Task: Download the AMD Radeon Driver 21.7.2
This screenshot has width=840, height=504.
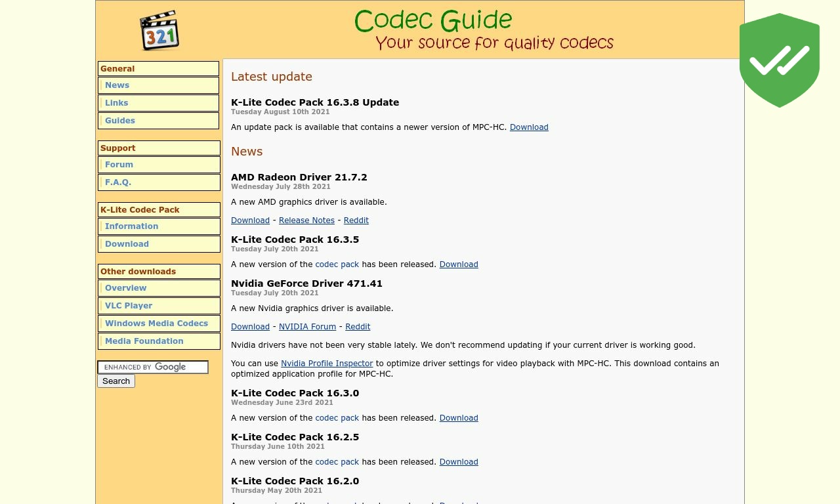Action: tap(250, 220)
